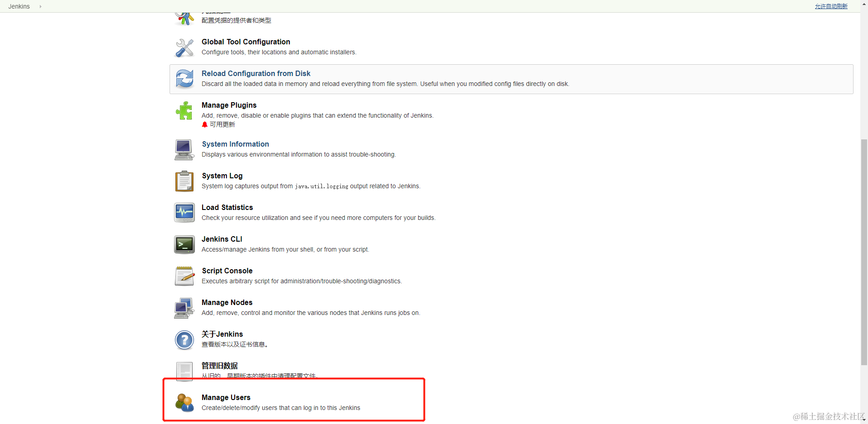Click the 配置凭据的提供者和类型 description text
Screen dimensions: 868x424
236,20
